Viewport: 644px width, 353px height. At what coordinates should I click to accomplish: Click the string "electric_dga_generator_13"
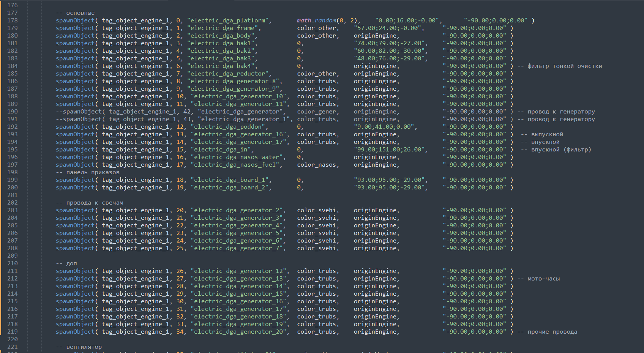click(x=238, y=279)
